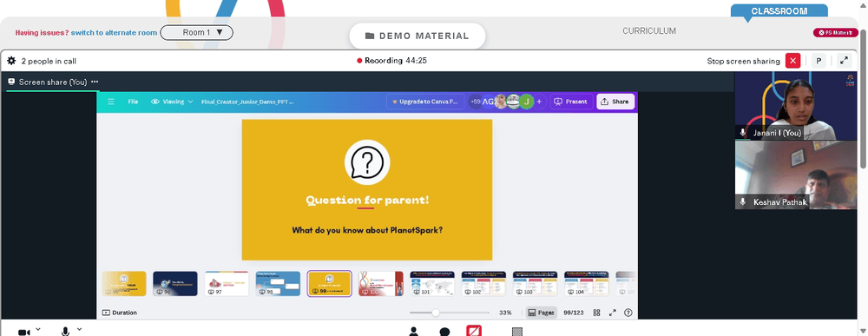Click the green J collaborator avatar
Image resolution: width=868 pixels, height=336 pixels.
(527, 102)
